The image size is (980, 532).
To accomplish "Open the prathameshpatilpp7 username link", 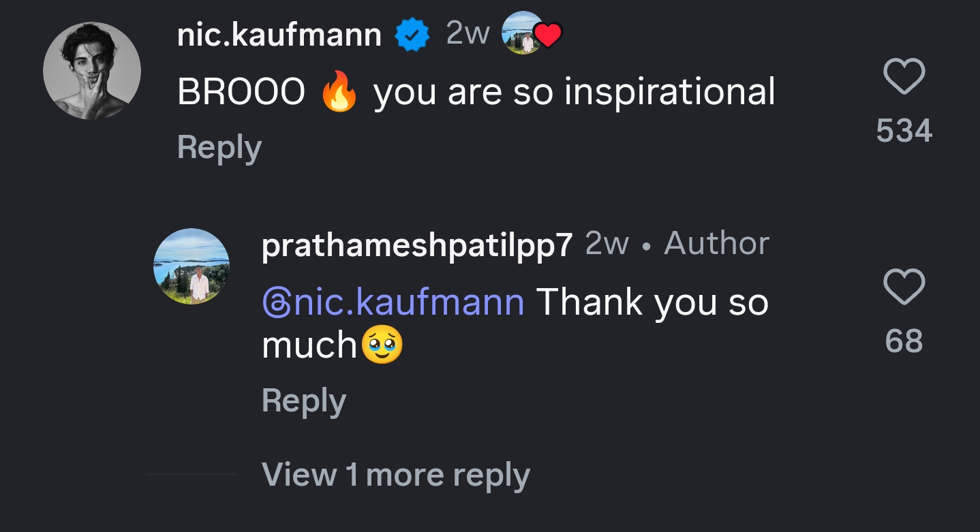I will 417,245.
